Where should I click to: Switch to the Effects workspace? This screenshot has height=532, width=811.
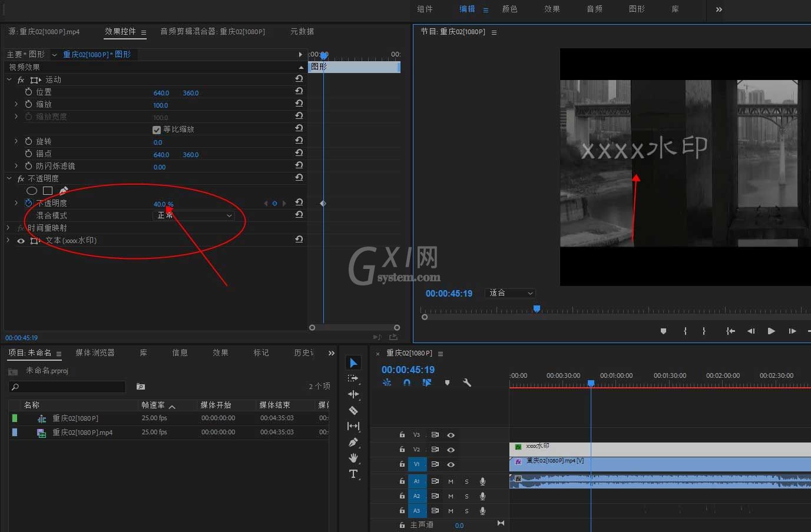click(x=552, y=9)
